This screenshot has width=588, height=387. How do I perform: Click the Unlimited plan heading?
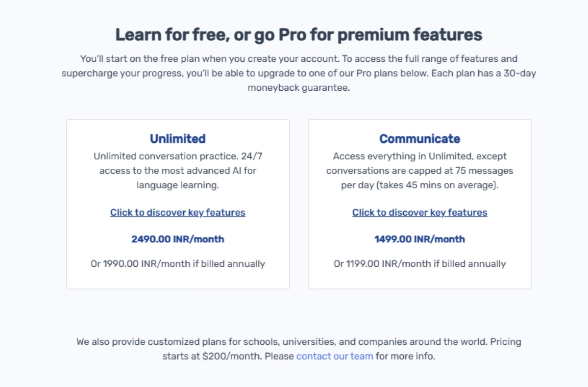[x=177, y=139]
